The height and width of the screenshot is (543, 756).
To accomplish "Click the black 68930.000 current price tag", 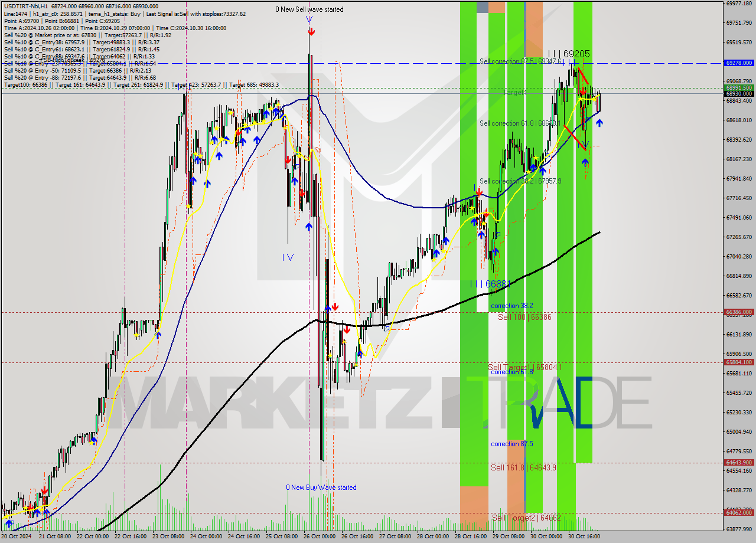I will 739,93.
